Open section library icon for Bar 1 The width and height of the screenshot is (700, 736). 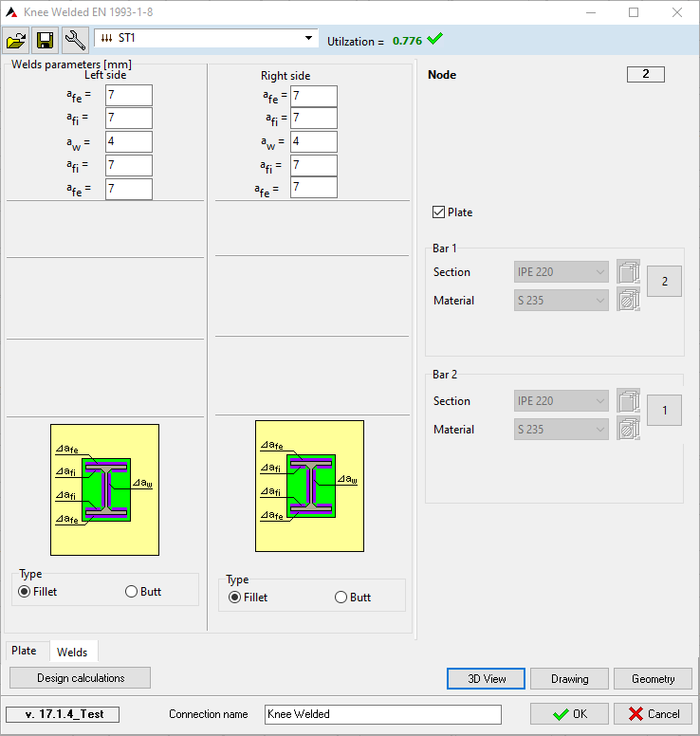coord(628,272)
